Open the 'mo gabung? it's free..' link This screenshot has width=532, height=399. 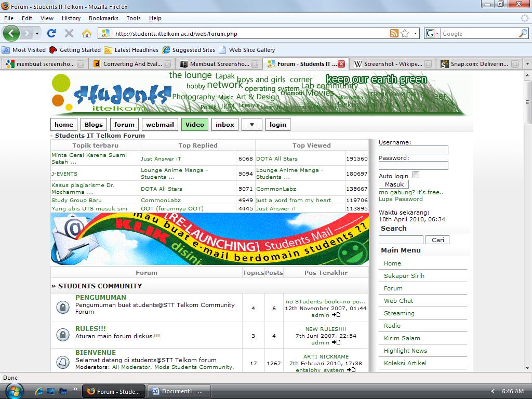[411, 192]
